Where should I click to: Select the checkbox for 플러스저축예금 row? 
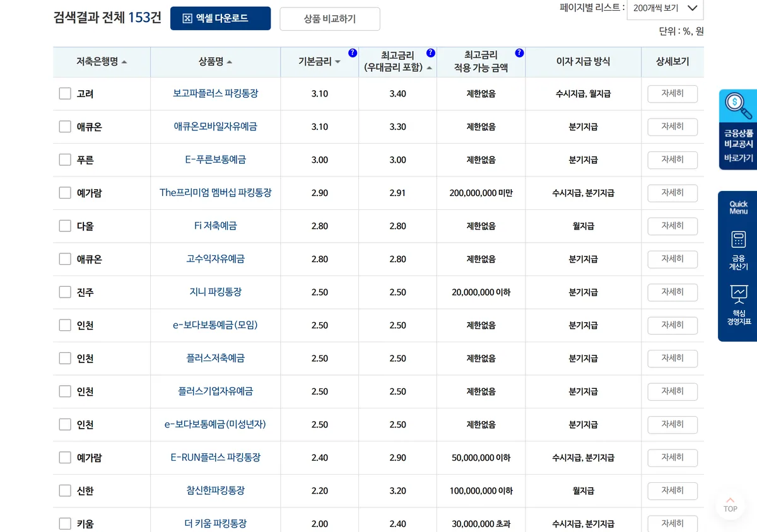pyautogui.click(x=65, y=358)
